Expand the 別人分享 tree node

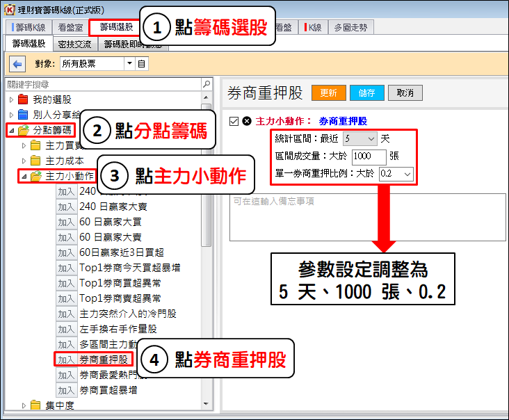(x=11, y=115)
